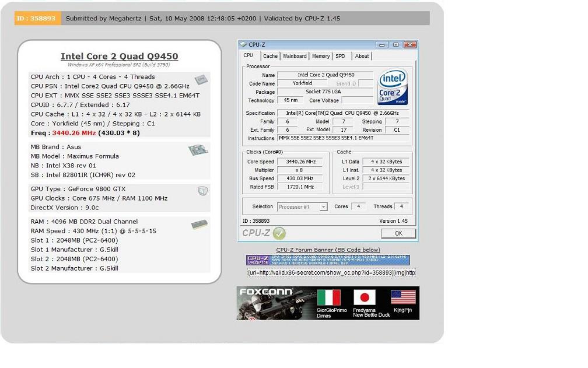The width and height of the screenshot is (588, 368).
Task: Click the Version 1.45 label in CPU-Z
Action: tap(393, 221)
